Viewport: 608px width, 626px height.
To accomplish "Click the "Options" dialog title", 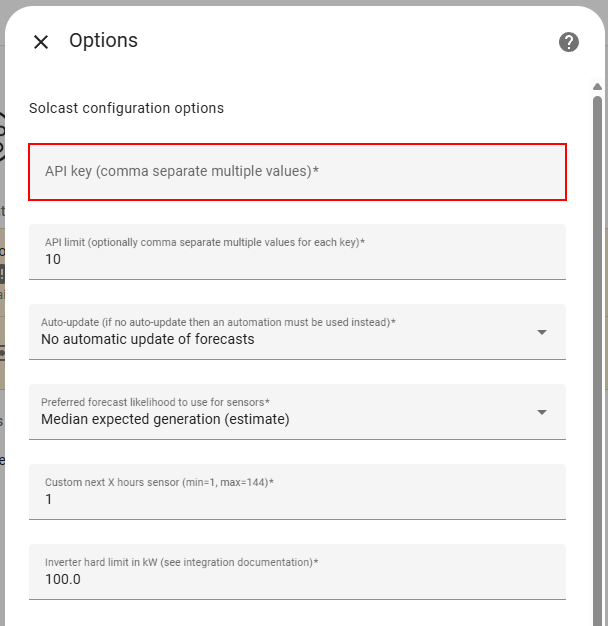I will click(103, 41).
